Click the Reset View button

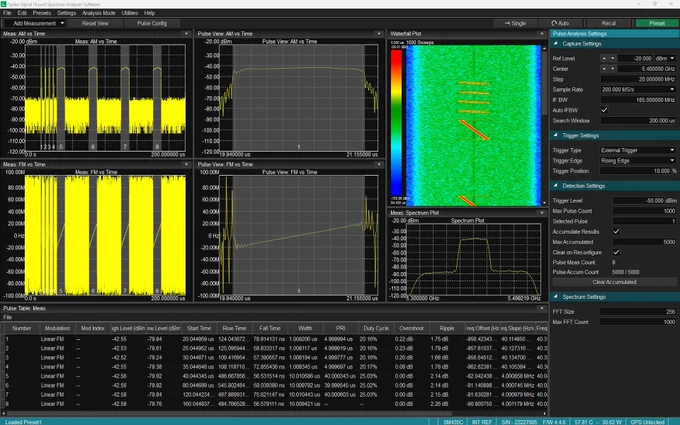[x=95, y=23]
